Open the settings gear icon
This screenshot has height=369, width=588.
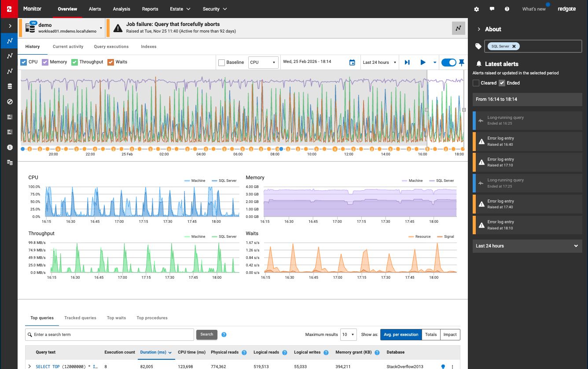(476, 9)
